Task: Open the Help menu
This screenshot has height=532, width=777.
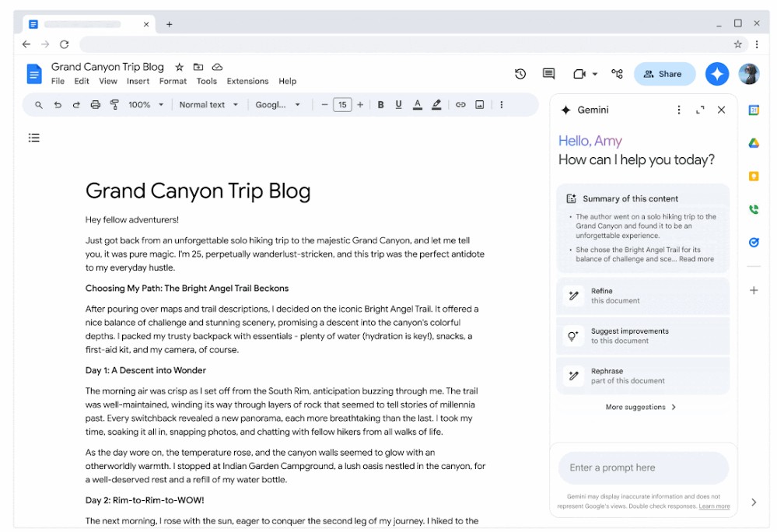Action: pos(288,81)
